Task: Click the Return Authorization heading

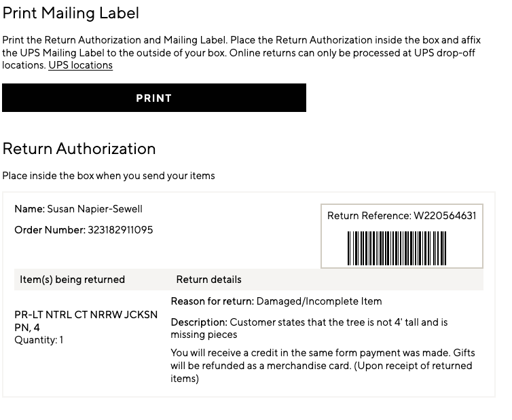Action: (79, 149)
